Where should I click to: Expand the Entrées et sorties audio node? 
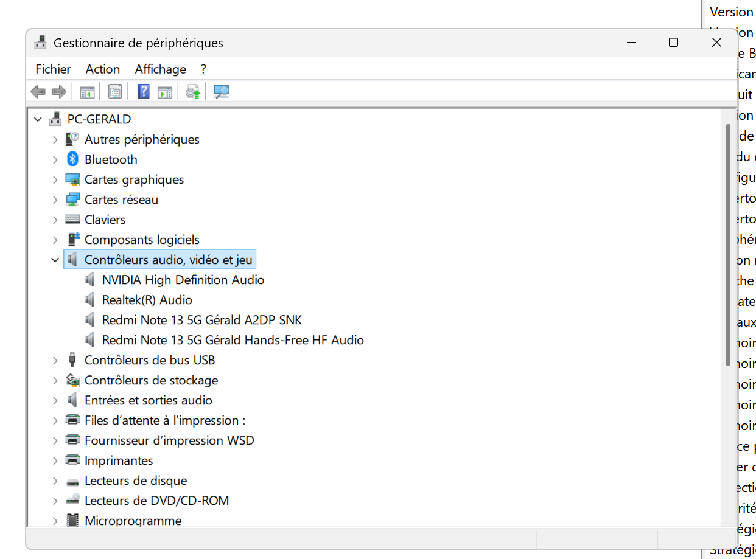pos(55,400)
